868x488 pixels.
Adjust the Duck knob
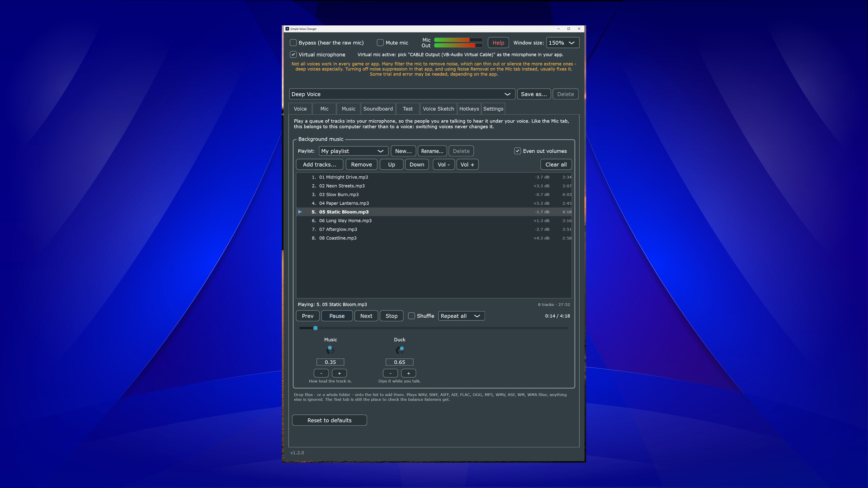coord(400,350)
